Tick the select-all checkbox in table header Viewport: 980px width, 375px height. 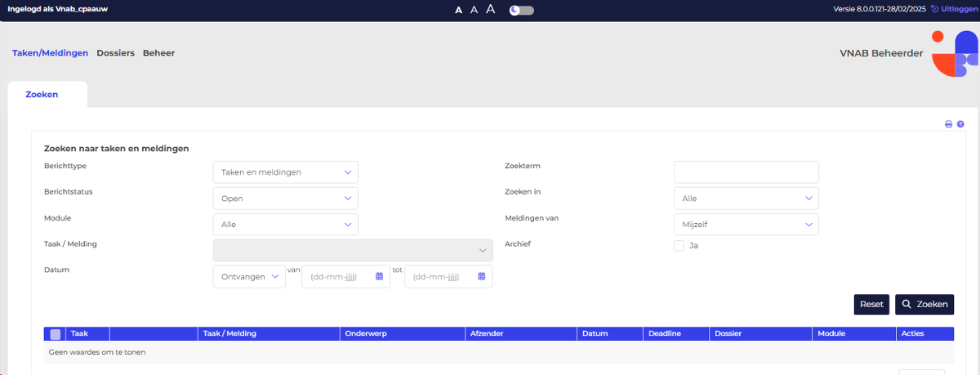[56, 334]
